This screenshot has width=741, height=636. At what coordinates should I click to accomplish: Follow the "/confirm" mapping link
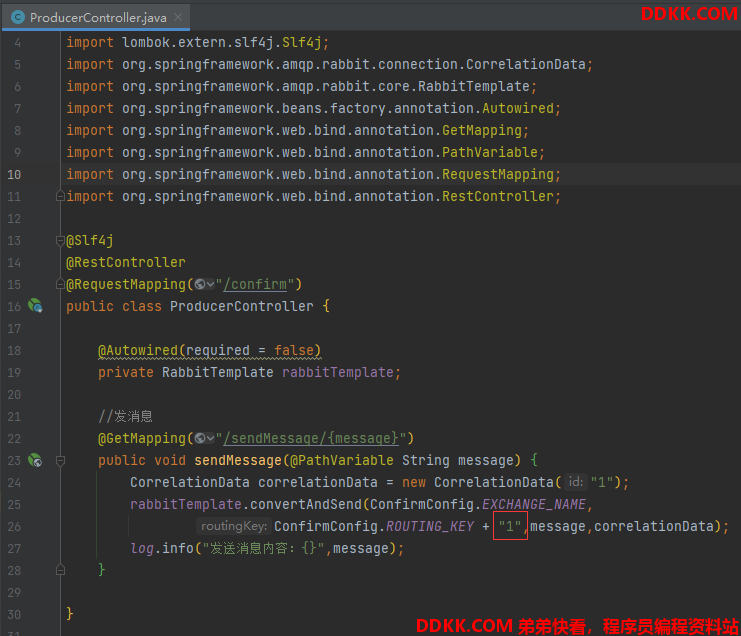(255, 284)
